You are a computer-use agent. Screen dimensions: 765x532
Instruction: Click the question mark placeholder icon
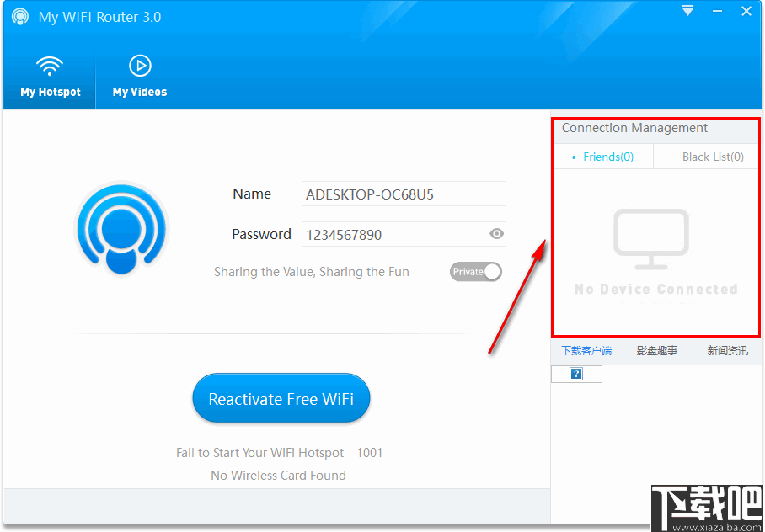coord(576,374)
